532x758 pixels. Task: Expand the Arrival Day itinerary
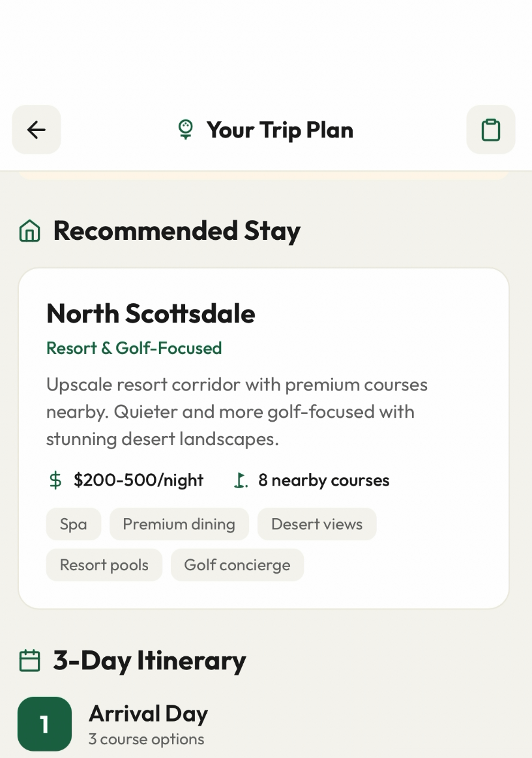[148, 714]
